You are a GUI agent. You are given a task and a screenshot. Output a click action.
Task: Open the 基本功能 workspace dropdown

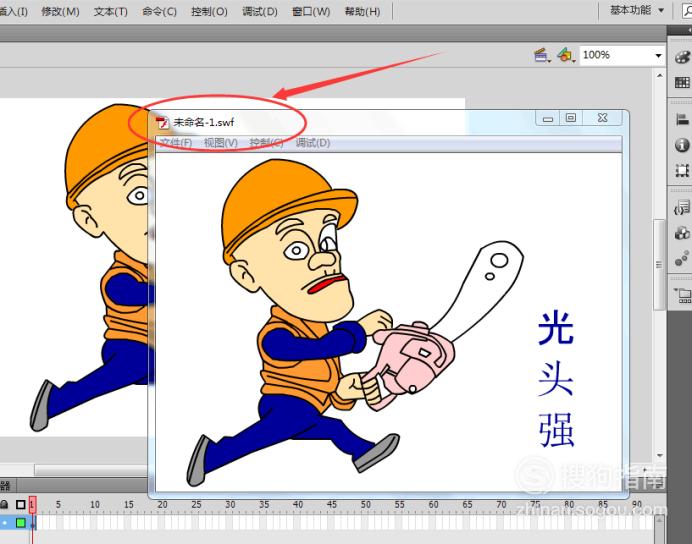pos(637,10)
